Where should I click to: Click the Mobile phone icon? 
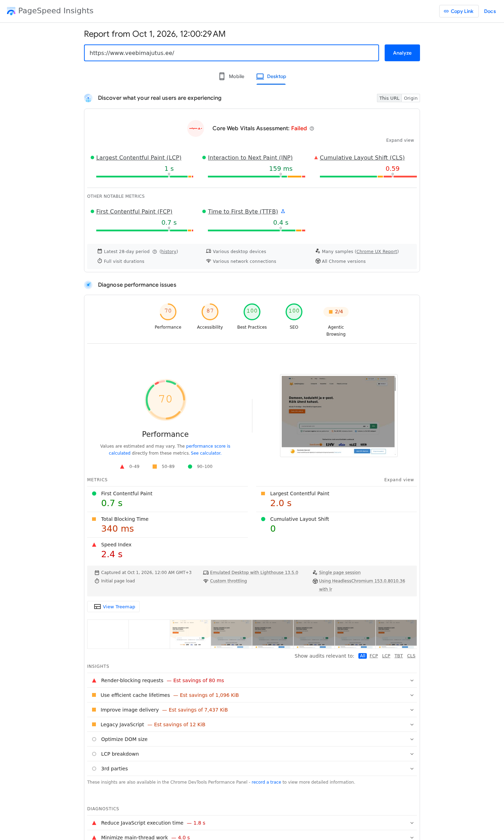222,76
